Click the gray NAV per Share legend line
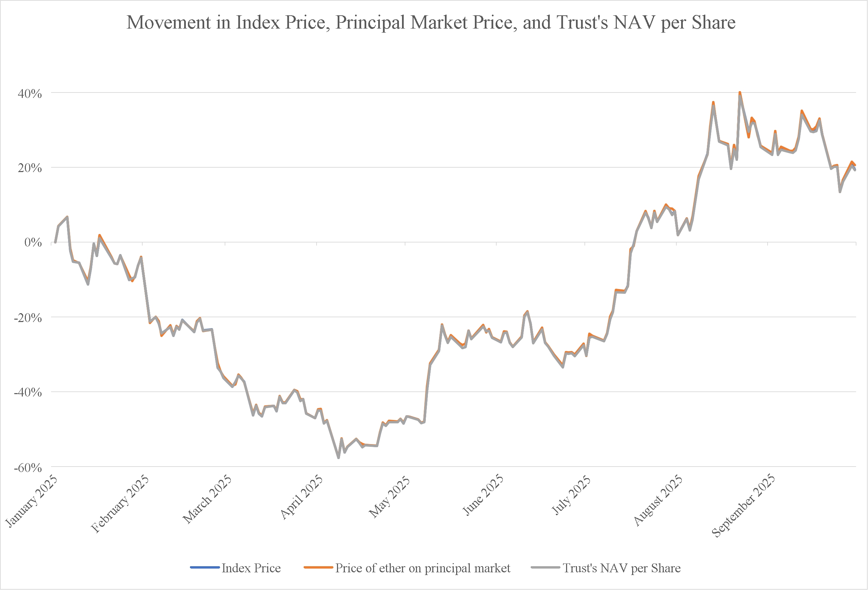The width and height of the screenshot is (868, 590). [545, 568]
